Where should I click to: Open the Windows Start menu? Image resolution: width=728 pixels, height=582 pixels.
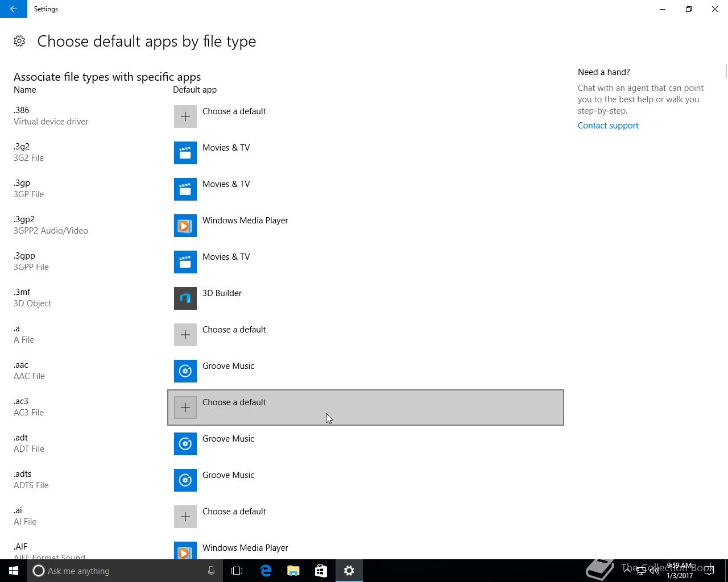(x=14, y=571)
